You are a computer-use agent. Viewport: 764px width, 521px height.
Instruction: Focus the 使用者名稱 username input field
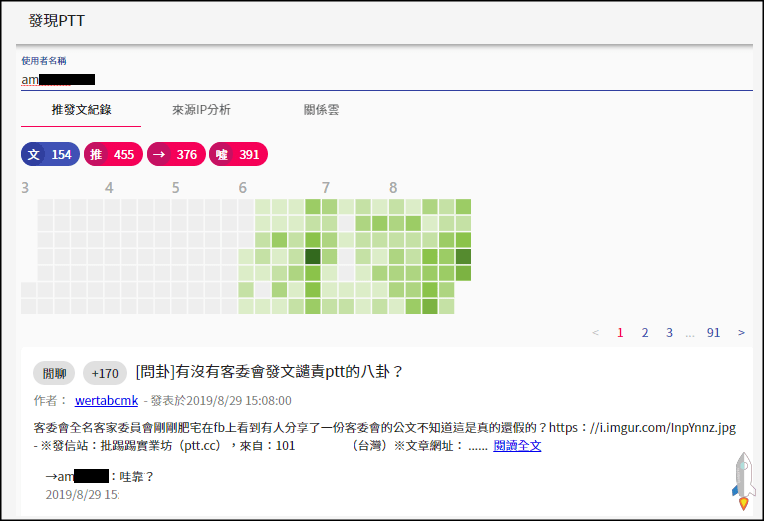coord(386,79)
